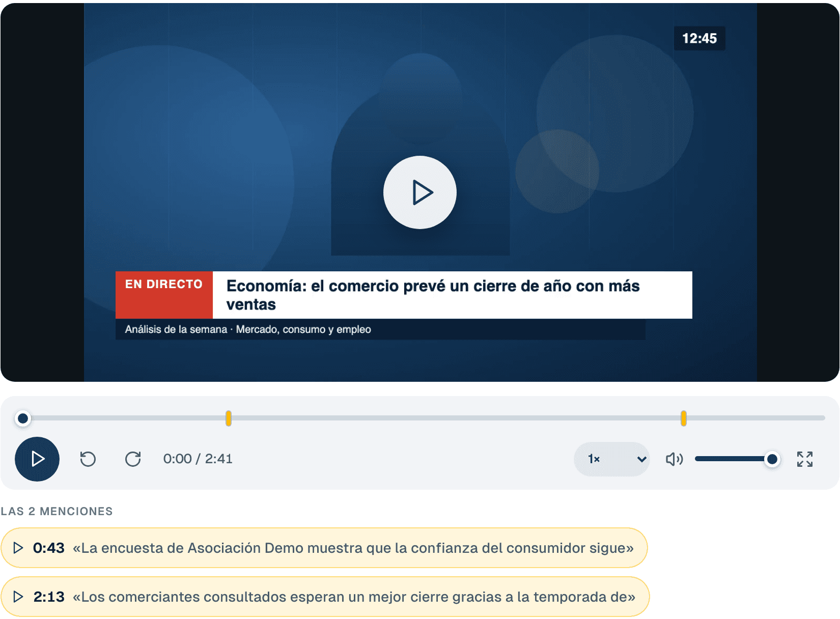Image resolution: width=840 pixels, height=619 pixels.
Task: Click the EN DIRECTO red label
Action: click(x=164, y=295)
